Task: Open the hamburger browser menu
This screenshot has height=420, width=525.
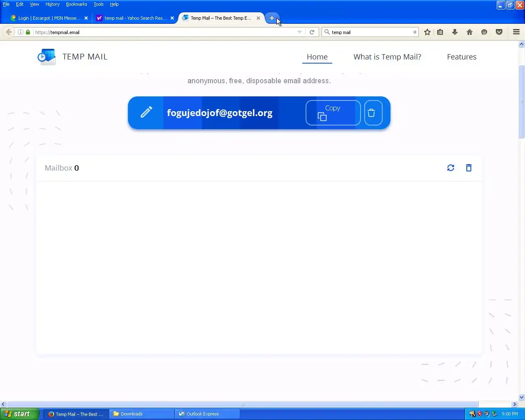Action: pyautogui.click(x=516, y=32)
